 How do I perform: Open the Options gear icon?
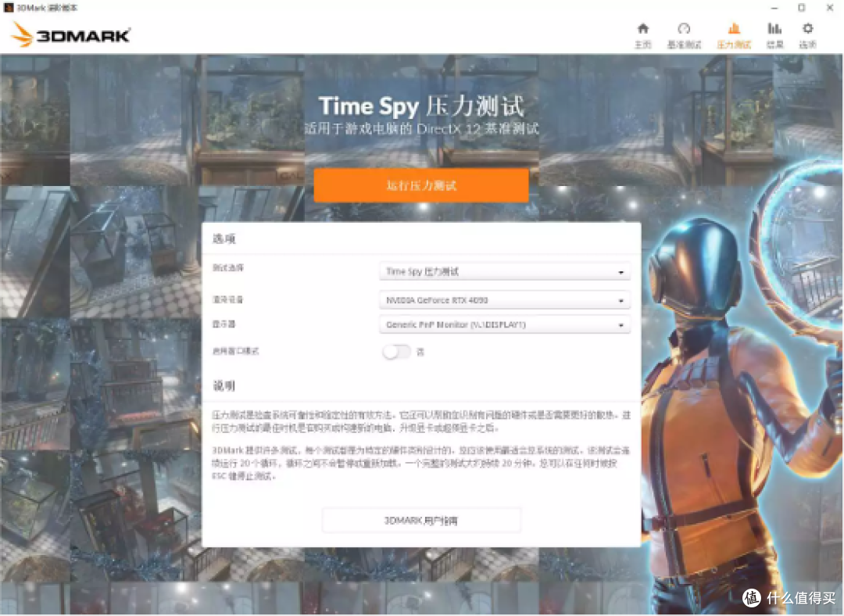[807, 29]
